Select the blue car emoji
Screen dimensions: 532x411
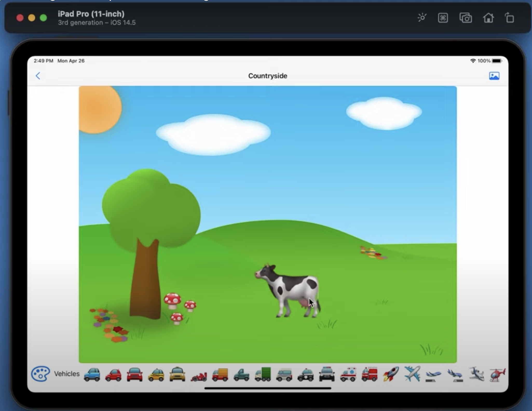92,375
